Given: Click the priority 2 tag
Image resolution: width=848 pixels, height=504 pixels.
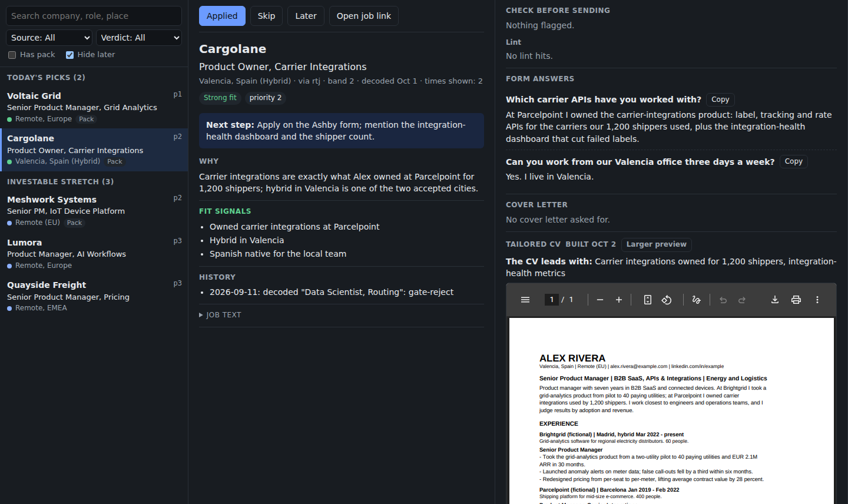Looking at the screenshot, I should click(x=266, y=98).
